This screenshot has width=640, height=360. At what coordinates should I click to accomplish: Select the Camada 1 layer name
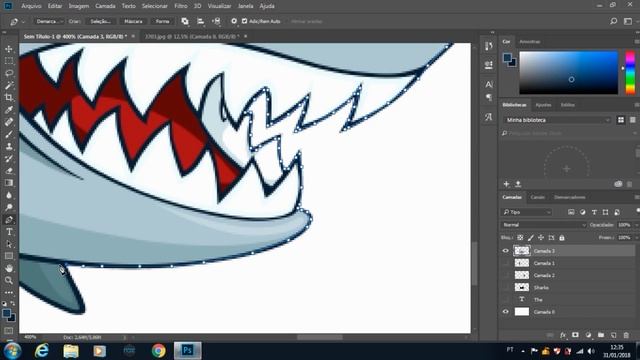(x=544, y=263)
